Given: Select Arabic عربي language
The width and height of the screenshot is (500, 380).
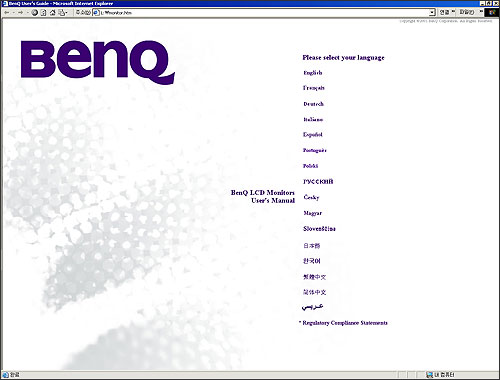Looking at the screenshot, I should point(312,306).
